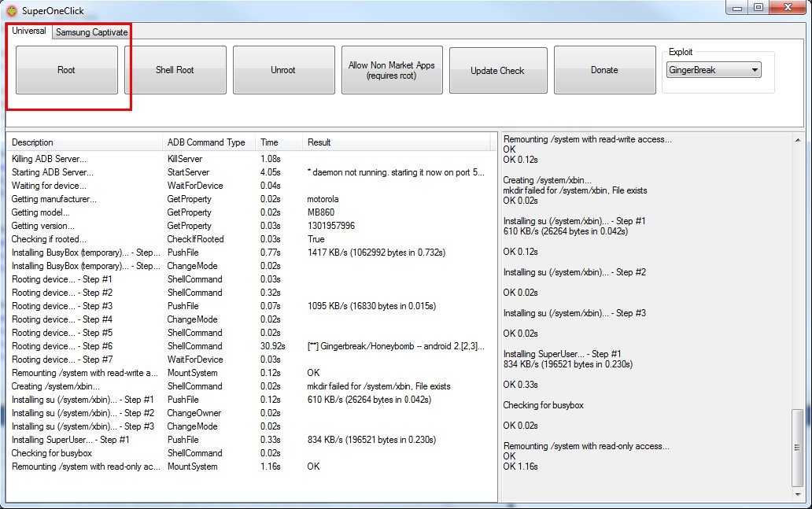Select the Checking if rooted row

coord(49,239)
